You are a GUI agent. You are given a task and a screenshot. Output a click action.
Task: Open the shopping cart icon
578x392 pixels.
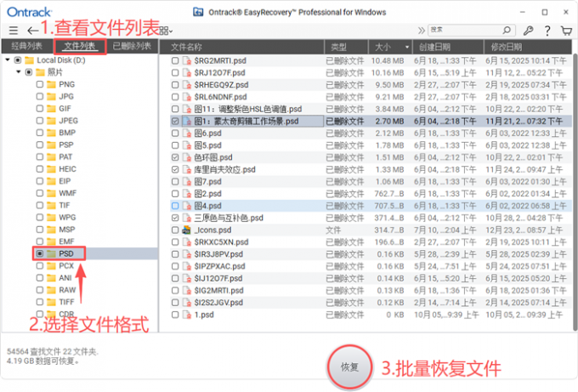coord(566,31)
